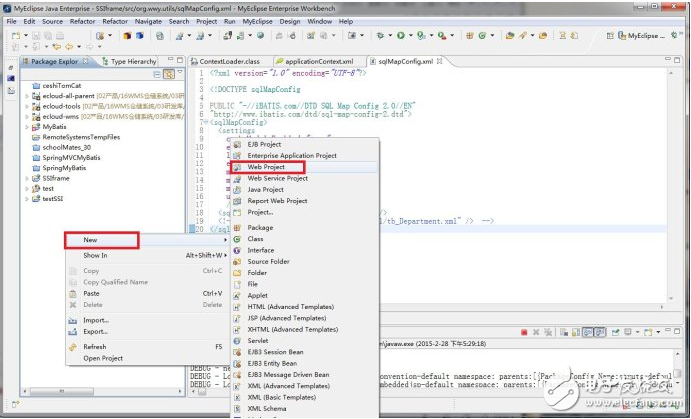Click the Class icon in the New submenu
Screen dimensions: 691x419
click(x=238, y=239)
